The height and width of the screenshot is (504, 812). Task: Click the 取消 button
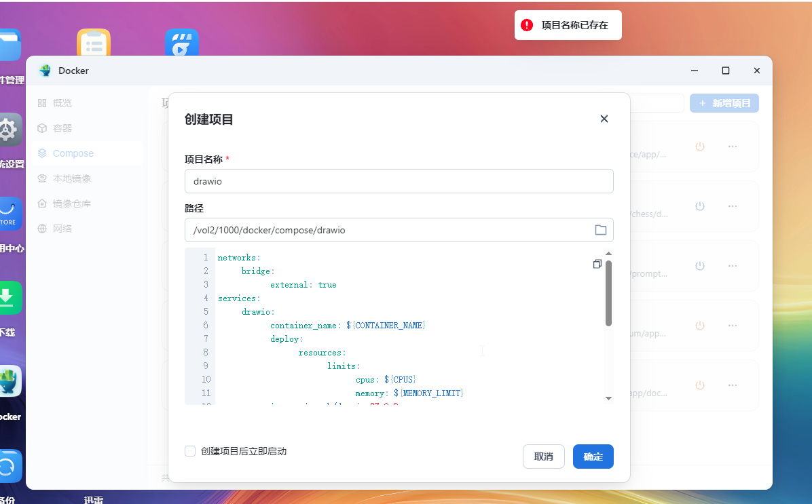pos(543,457)
